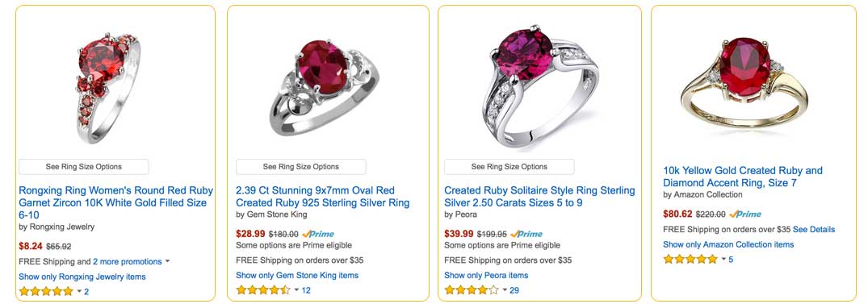See ring size options for Gem Stone King ring

[x=300, y=166]
